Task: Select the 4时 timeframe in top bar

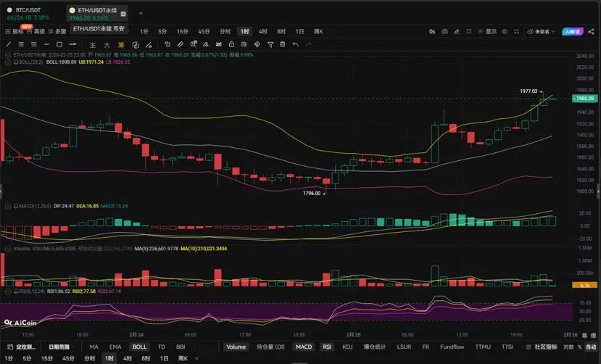Action: [262, 31]
